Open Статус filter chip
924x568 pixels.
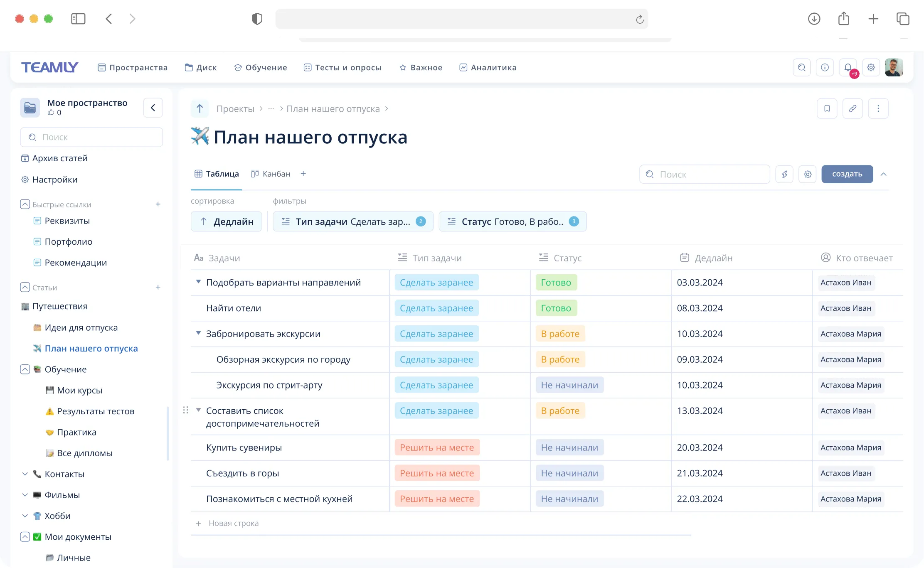[513, 221]
